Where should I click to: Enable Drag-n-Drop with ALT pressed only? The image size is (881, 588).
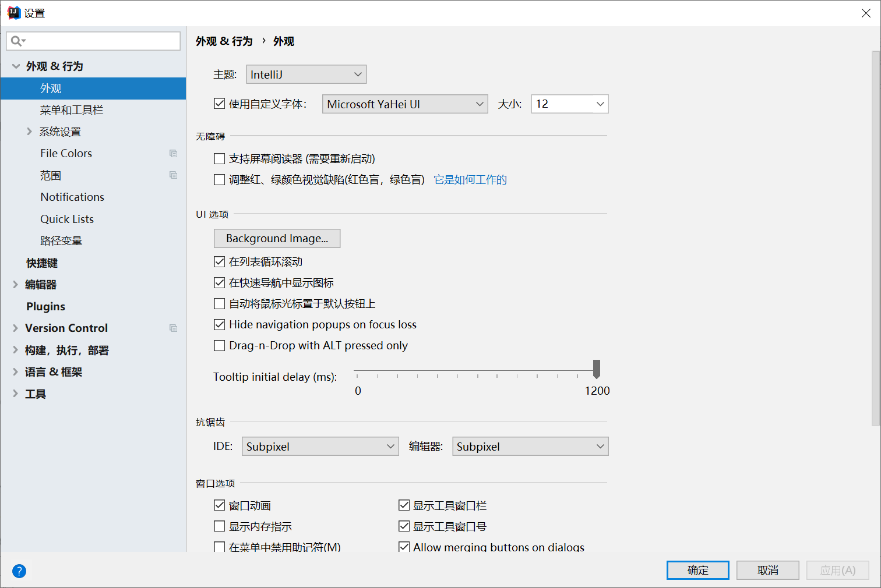pos(220,346)
